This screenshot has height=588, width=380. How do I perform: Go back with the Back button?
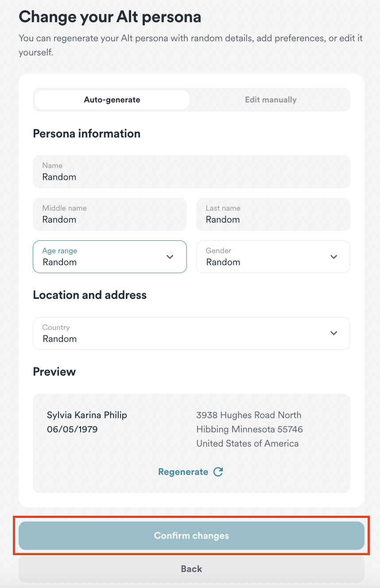click(x=191, y=569)
